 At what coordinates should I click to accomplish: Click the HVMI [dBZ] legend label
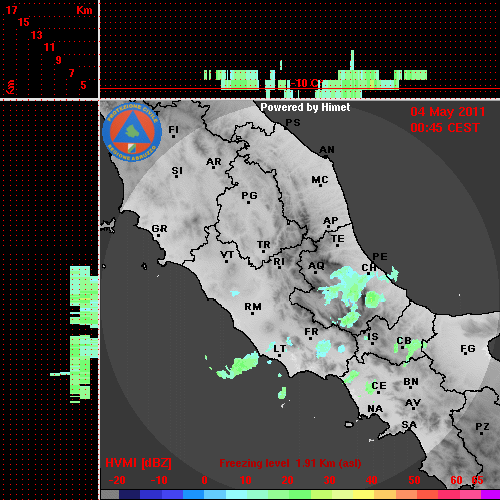pyautogui.click(x=138, y=463)
